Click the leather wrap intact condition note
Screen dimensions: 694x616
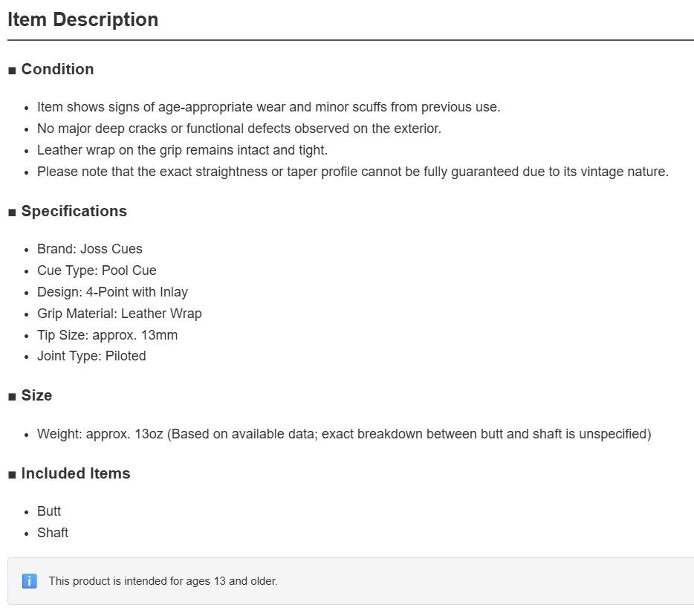tap(182, 150)
